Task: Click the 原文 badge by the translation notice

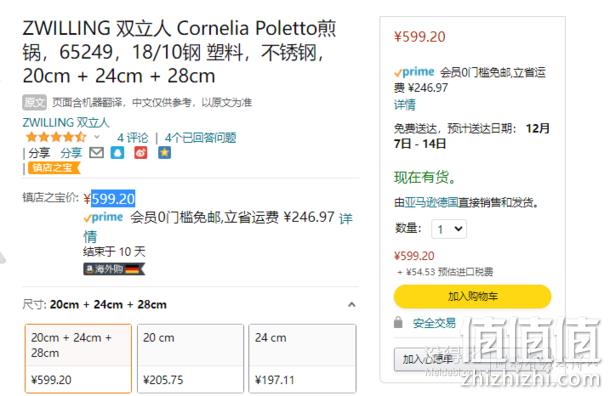Action: click(x=34, y=102)
